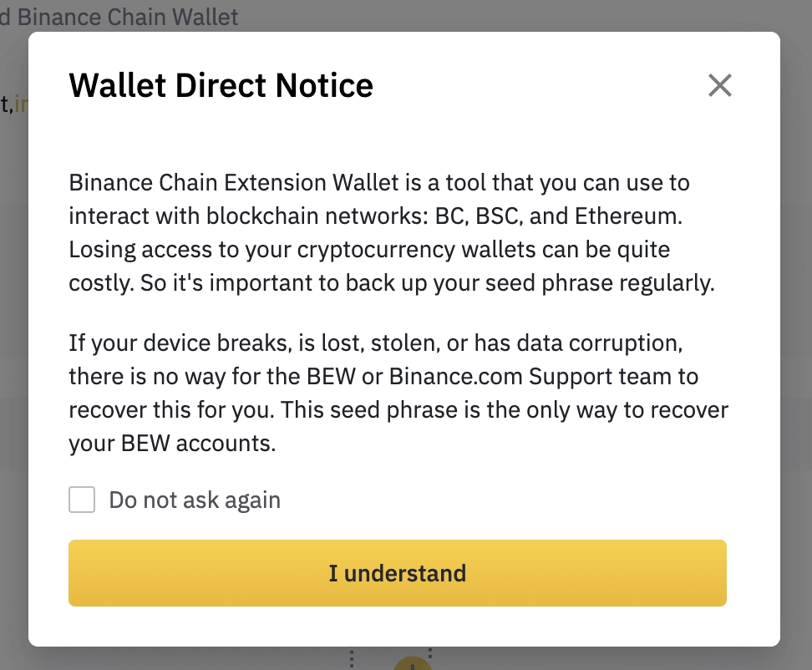
Task: Click the "Wallet Direct Notice" dialog heading
Action: [221, 85]
